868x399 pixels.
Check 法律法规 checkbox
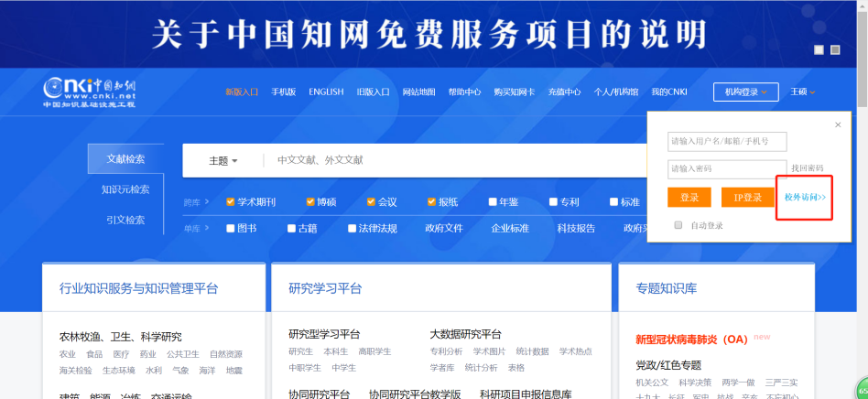point(353,228)
